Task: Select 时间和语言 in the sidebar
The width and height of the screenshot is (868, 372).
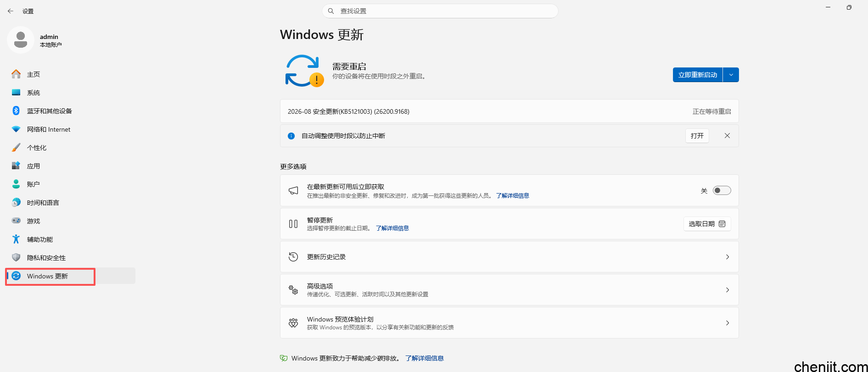Action: pyautogui.click(x=71, y=202)
